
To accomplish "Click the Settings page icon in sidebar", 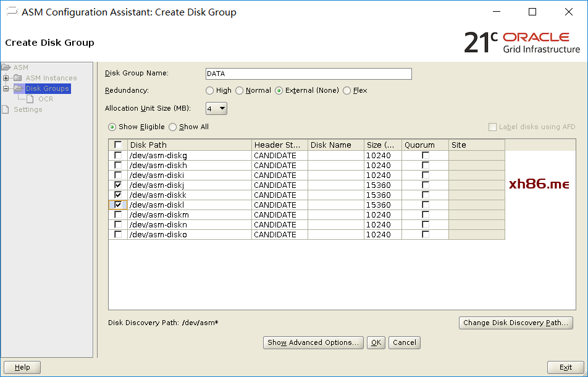I will click(x=6, y=109).
